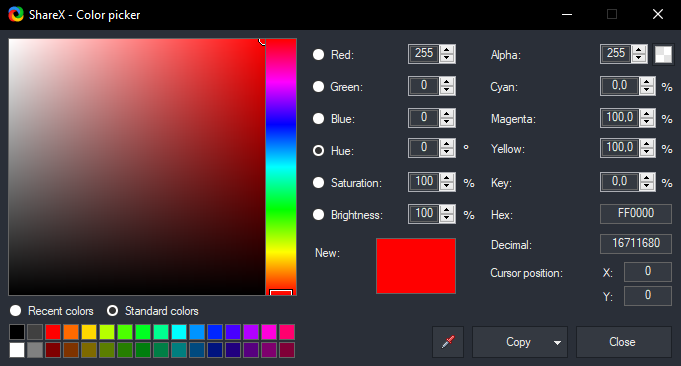
Task: Pick the black standard color swatch
Action: [17, 332]
